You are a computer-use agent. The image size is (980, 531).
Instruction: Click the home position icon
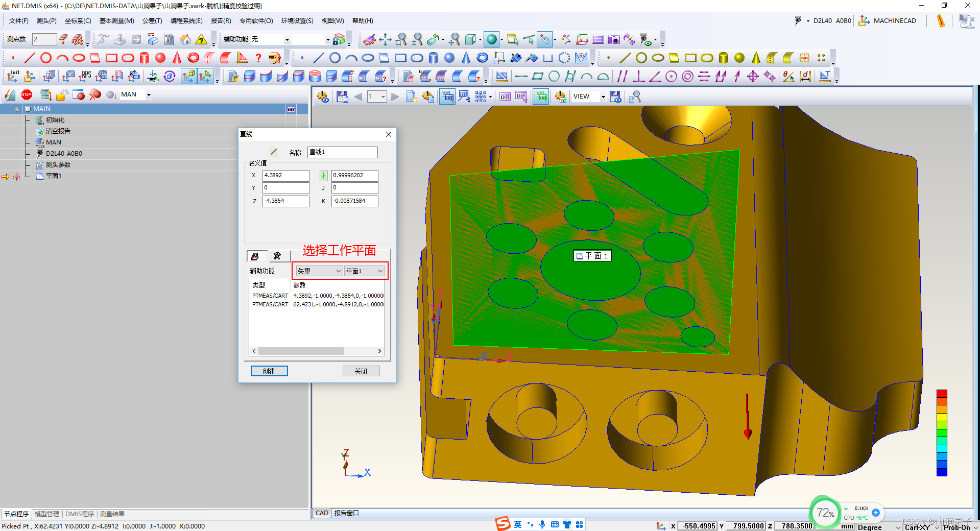185,39
